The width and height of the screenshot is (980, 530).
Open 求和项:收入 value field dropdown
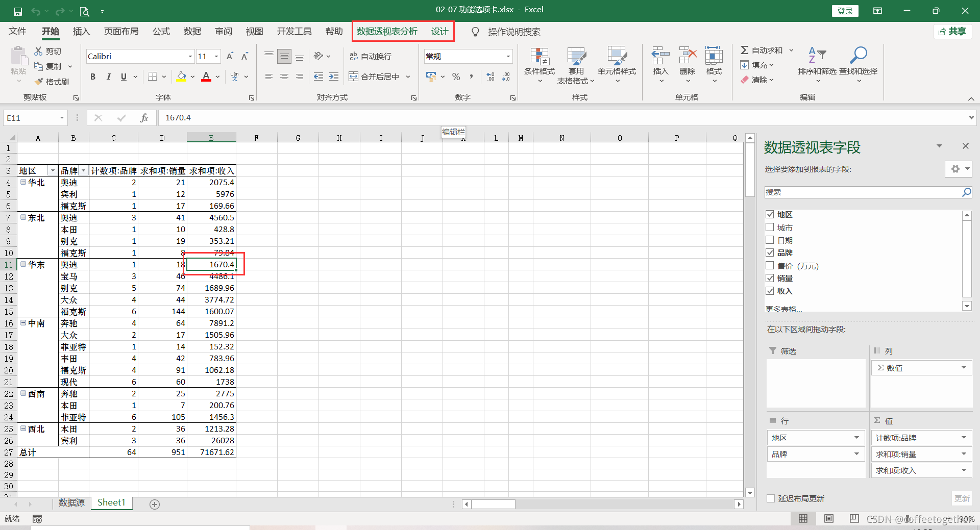[x=964, y=470]
